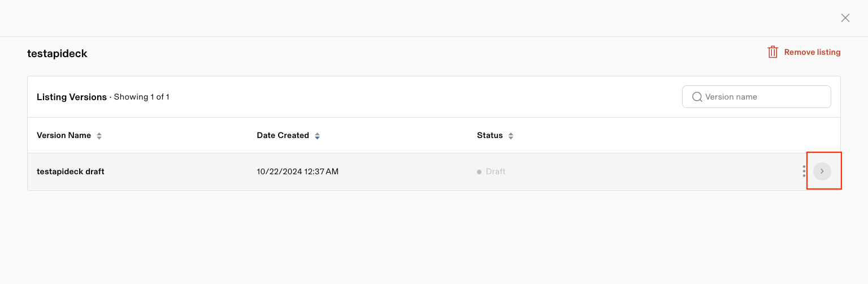868x284 pixels.
Task: Click the gray Draft status dot
Action: pos(479,171)
